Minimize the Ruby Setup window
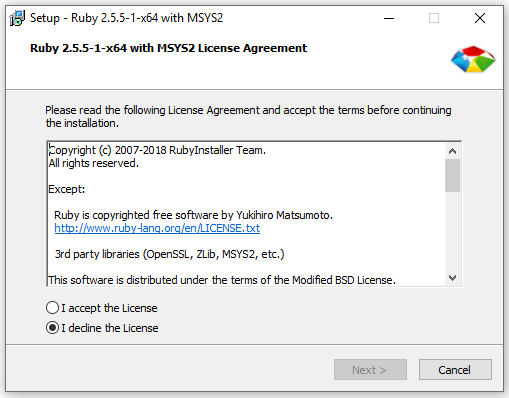Viewport: 509px width, 398px height. coord(389,18)
